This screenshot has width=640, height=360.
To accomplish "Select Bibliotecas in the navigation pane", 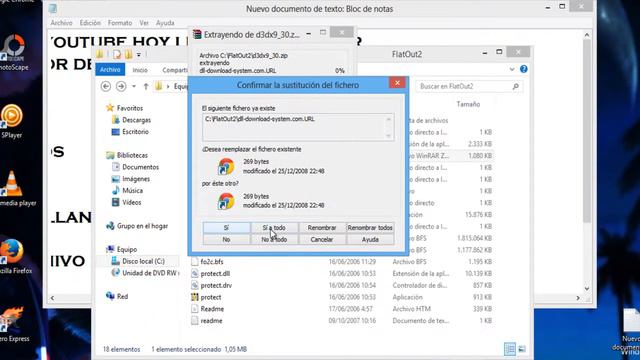I will tap(132, 155).
